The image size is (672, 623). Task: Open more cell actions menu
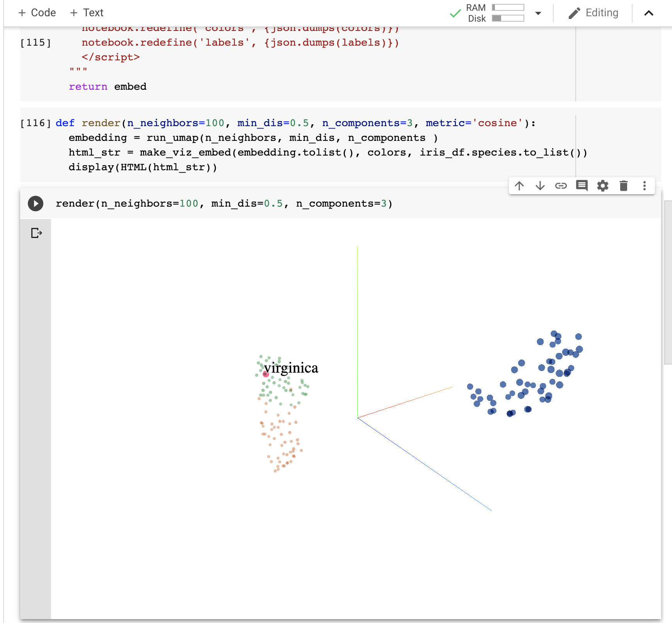(x=645, y=186)
